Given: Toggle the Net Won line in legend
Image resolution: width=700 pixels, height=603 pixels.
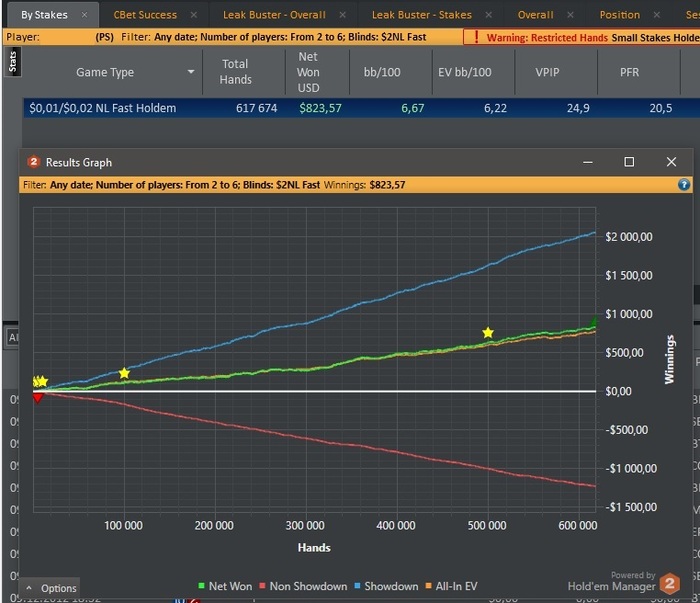Looking at the screenshot, I should tap(225, 587).
